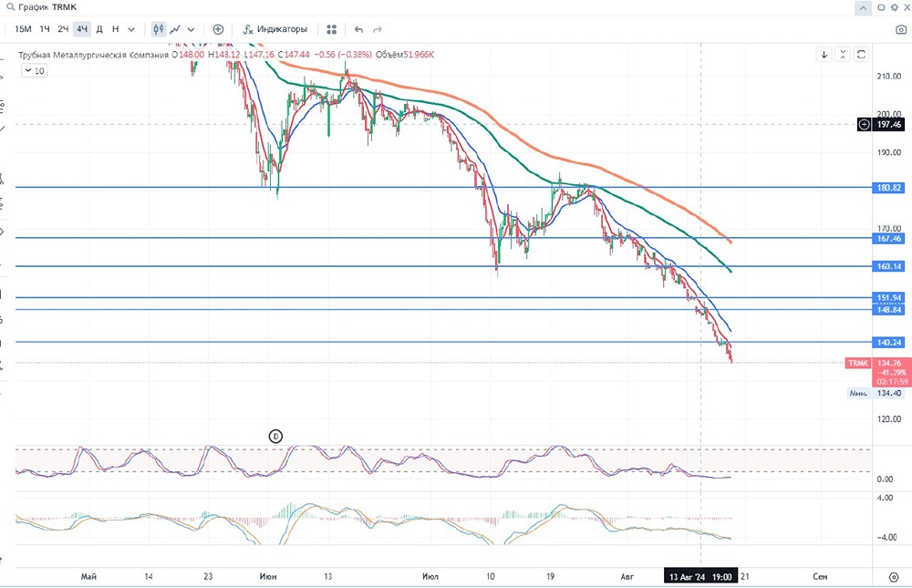Select the 1Ч timeframe
The width and height of the screenshot is (912, 588).
[x=45, y=29]
